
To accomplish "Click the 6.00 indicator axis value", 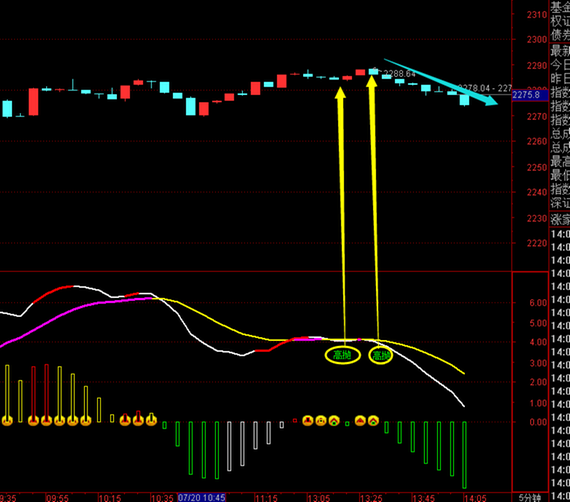I will pos(538,303).
